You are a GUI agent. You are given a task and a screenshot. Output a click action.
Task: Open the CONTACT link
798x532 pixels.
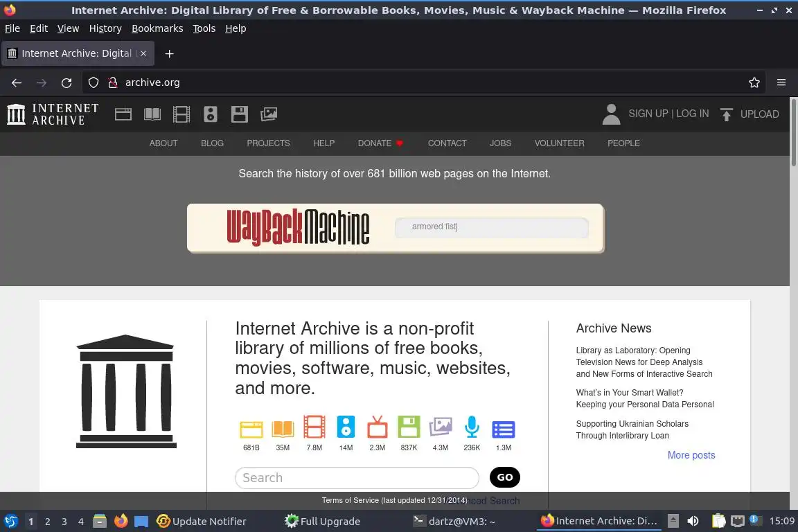pyautogui.click(x=447, y=143)
